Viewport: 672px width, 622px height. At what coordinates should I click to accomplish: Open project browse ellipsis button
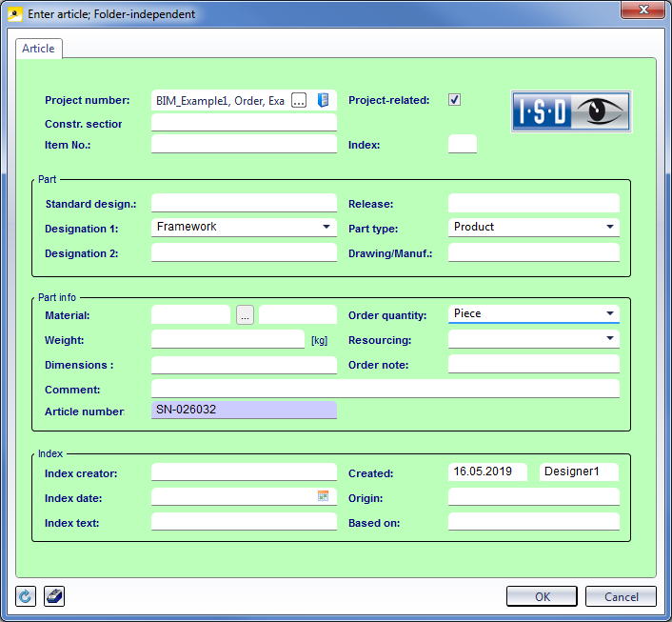coord(299,100)
